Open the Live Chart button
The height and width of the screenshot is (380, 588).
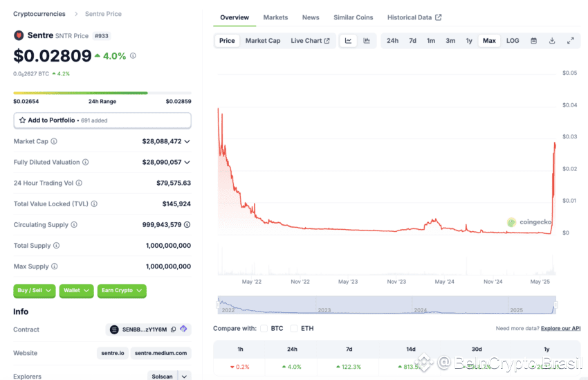pyautogui.click(x=310, y=41)
